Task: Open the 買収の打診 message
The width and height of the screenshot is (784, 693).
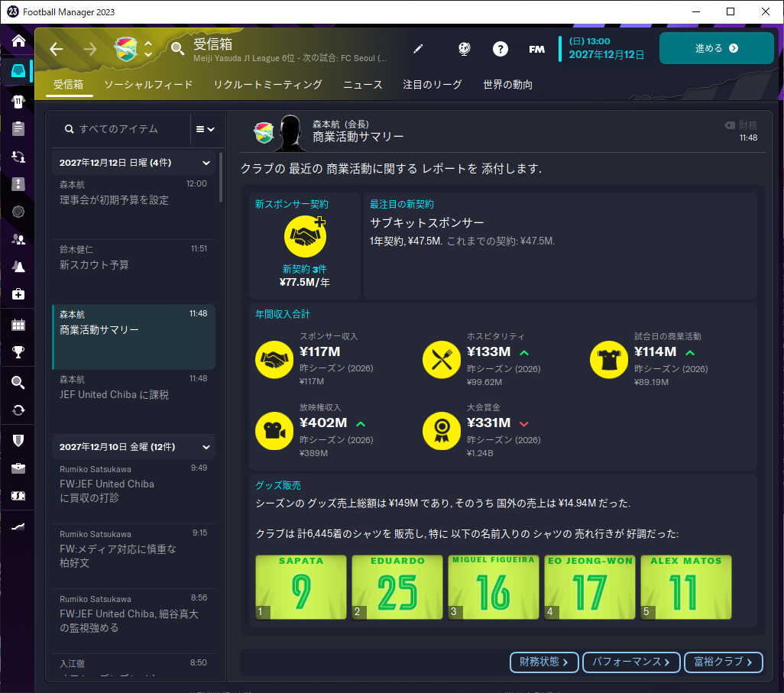Action: (134, 491)
